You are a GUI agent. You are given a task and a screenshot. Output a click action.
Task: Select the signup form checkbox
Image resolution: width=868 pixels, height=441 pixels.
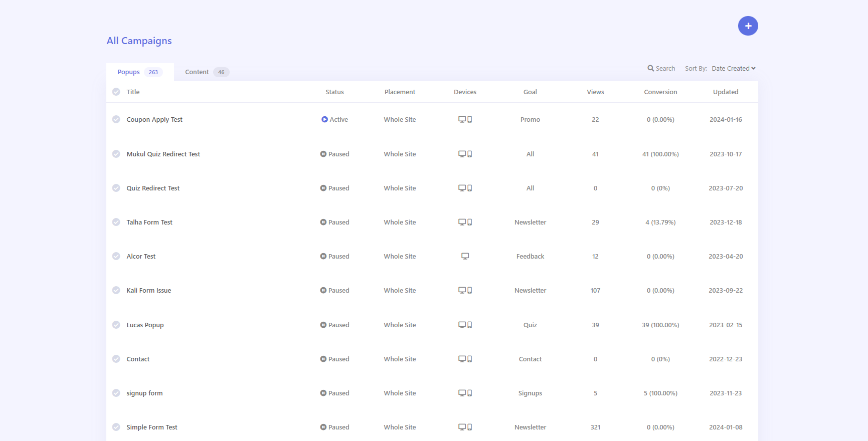116,393
